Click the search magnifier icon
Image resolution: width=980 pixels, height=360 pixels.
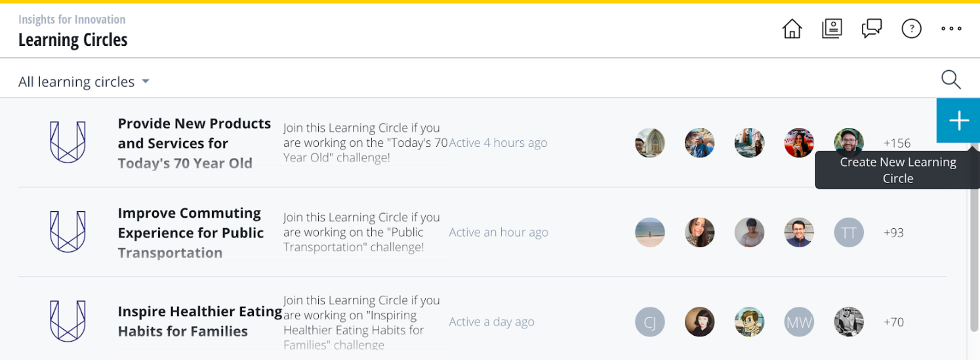[950, 80]
